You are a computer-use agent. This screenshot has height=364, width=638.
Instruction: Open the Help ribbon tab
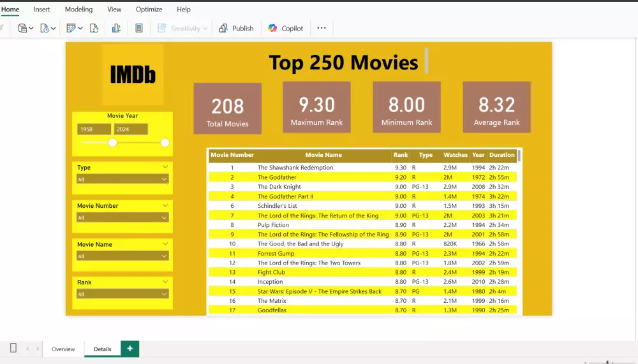click(x=184, y=10)
